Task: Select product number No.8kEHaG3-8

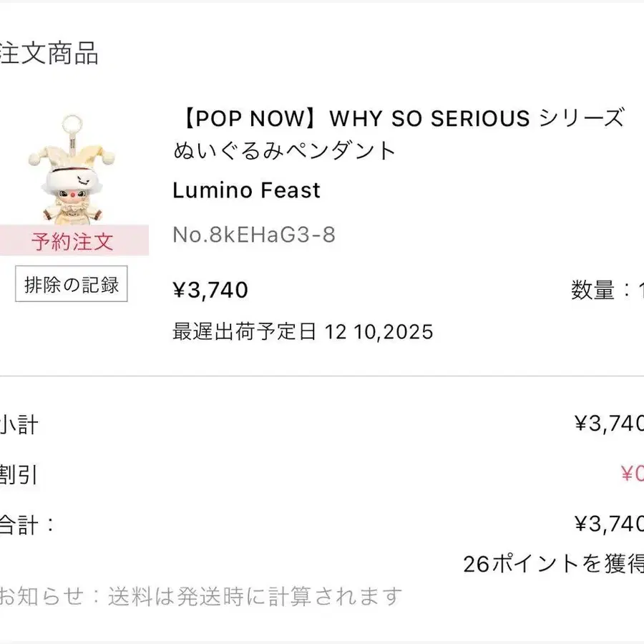Action: pyautogui.click(x=254, y=235)
